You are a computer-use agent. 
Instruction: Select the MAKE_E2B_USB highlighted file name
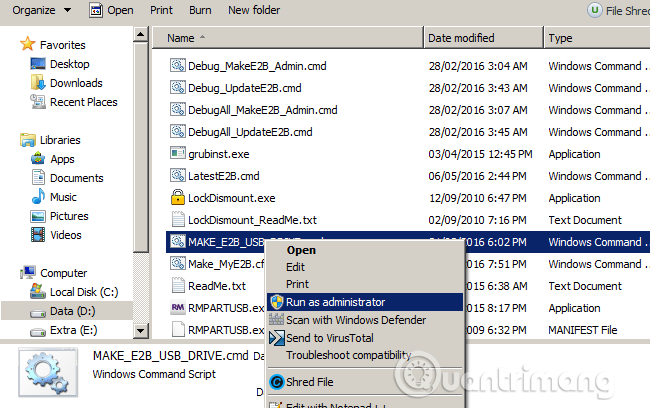point(226,242)
